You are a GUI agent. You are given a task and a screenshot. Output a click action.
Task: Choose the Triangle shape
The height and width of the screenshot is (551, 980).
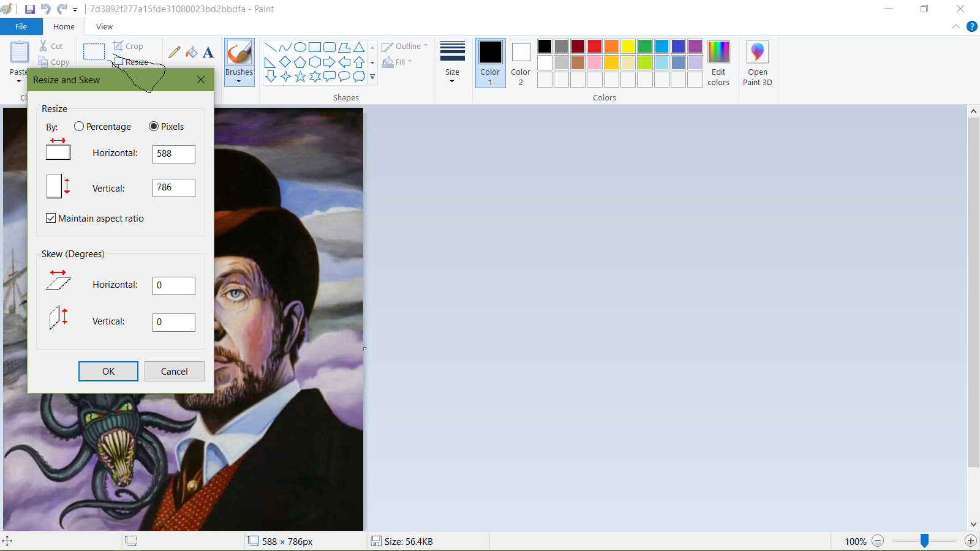click(x=360, y=47)
